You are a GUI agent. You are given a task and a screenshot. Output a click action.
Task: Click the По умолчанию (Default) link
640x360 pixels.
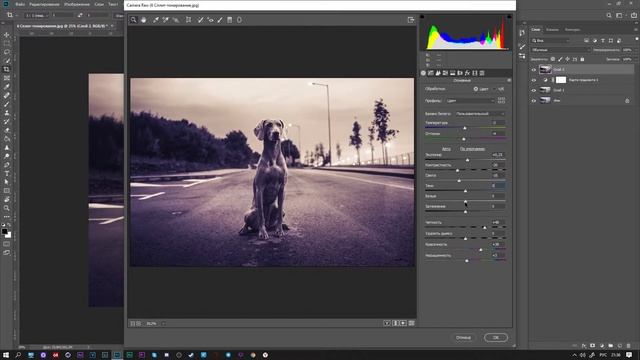pos(472,149)
